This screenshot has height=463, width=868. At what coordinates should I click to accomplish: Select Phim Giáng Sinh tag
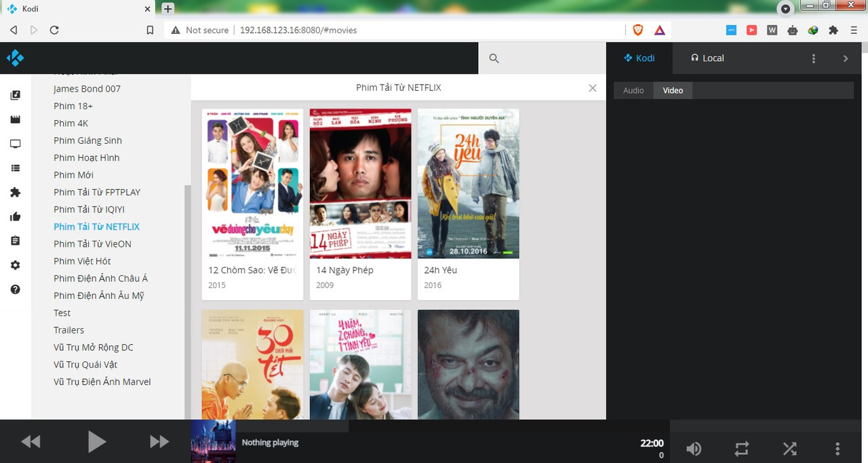pyautogui.click(x=88, y=140)
